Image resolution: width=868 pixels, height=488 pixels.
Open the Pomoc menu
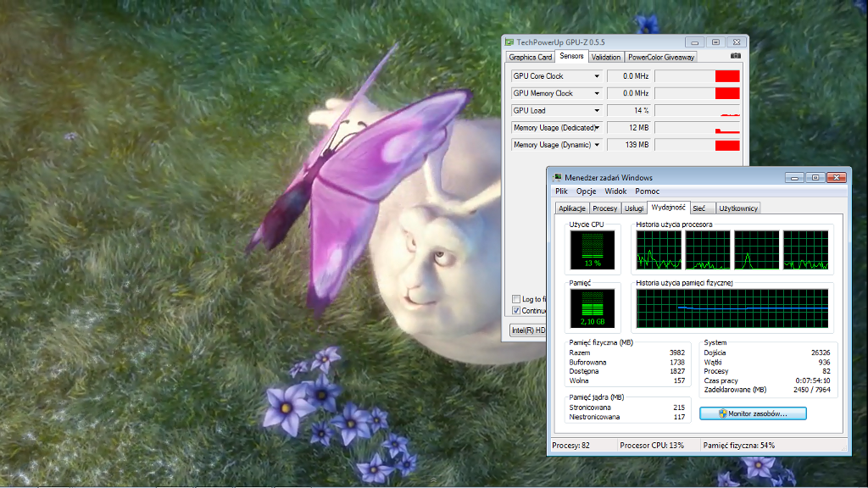647,191
